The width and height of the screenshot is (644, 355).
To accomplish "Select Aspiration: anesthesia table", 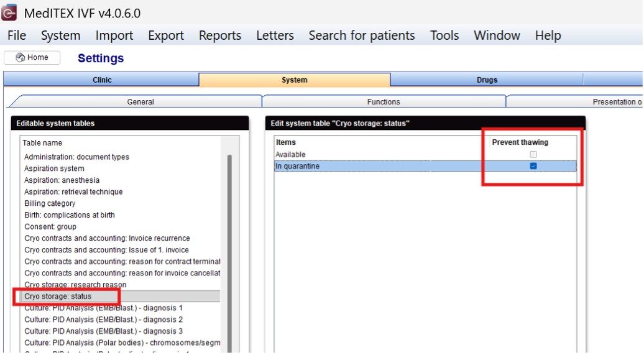I will 62,180.
